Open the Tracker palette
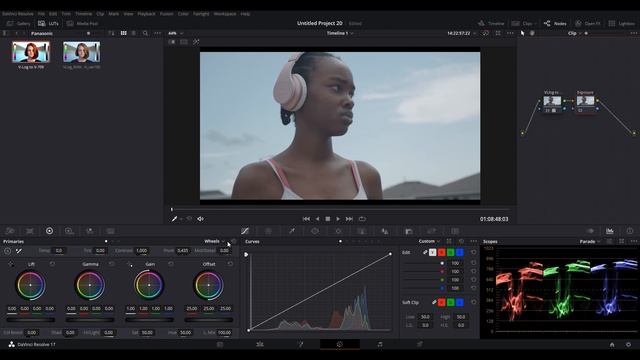 [x=338, y=231]
